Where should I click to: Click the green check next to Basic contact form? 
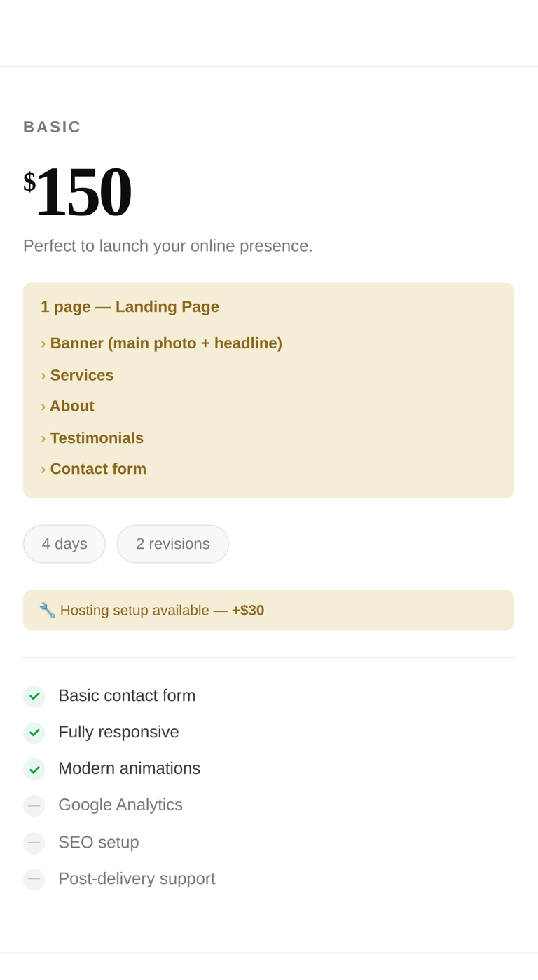pyautogui.click(x=34, y=696)
